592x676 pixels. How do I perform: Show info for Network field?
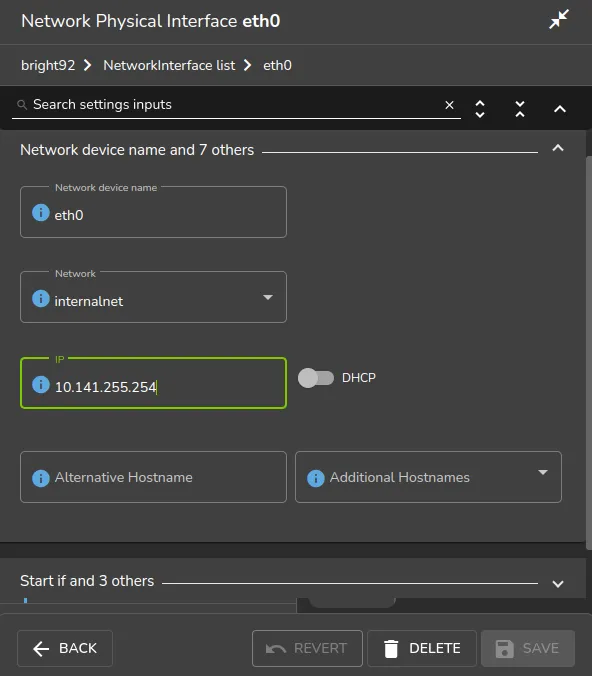41,298
